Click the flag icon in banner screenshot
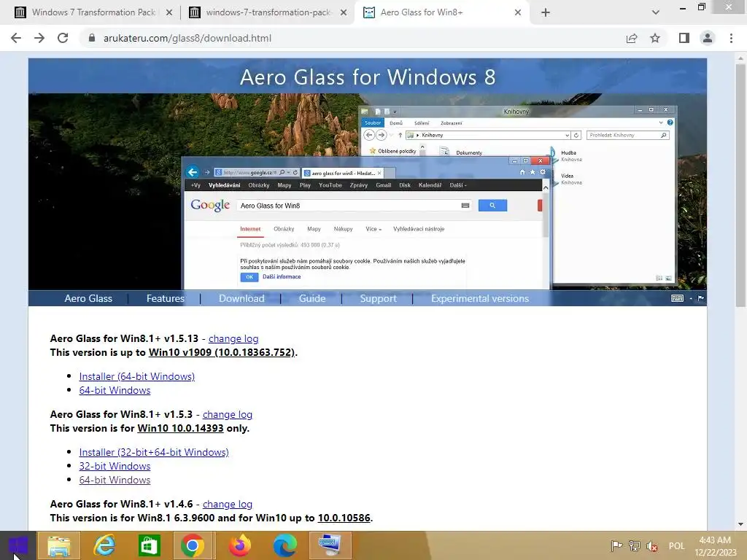This screenshot has height=560, width=747. click(701, 298)
